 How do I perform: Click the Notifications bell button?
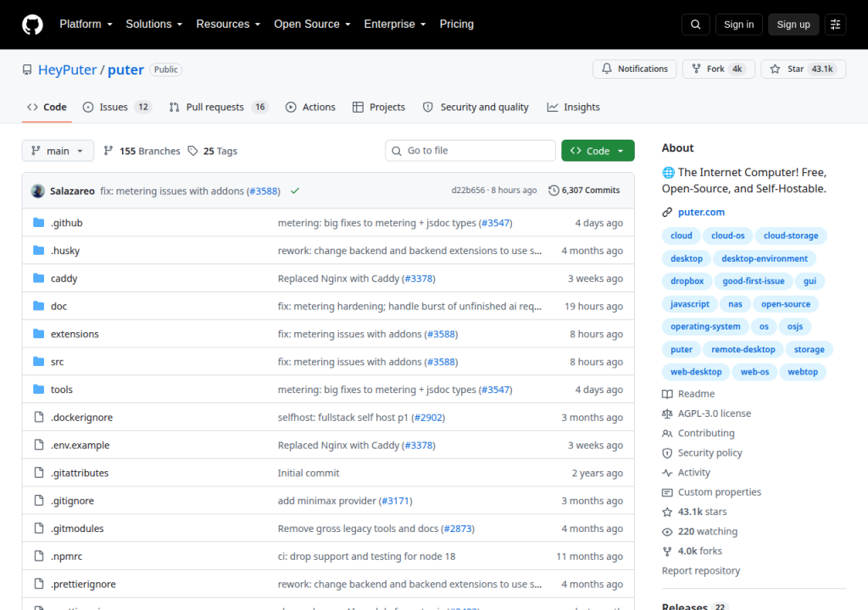point(634,69)
